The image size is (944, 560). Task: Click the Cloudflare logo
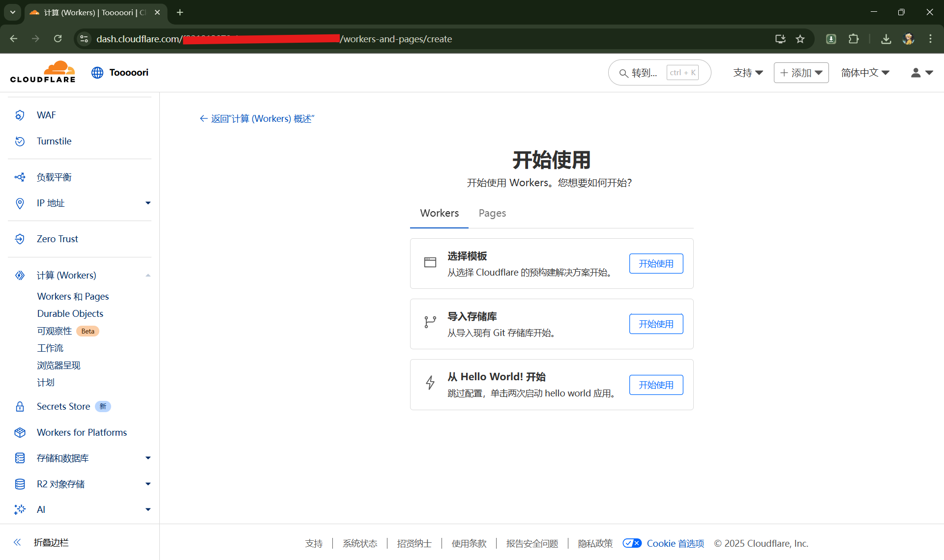point(43,72)
